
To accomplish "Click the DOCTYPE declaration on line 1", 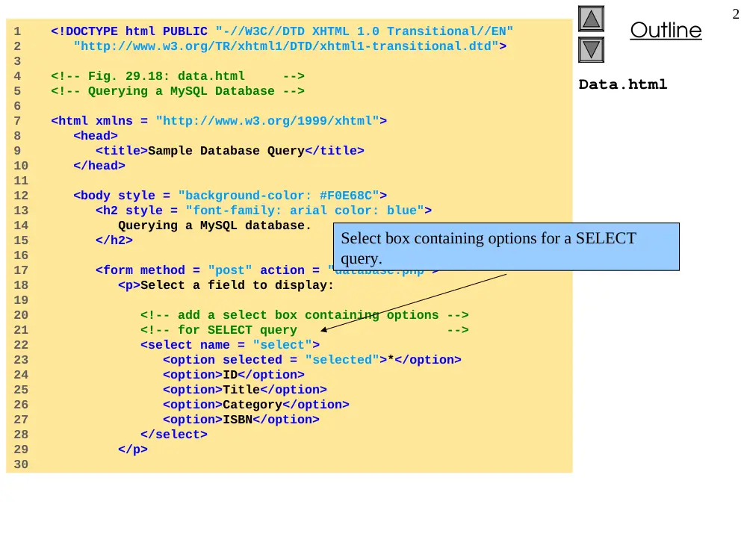I will (x=282, y=31).
